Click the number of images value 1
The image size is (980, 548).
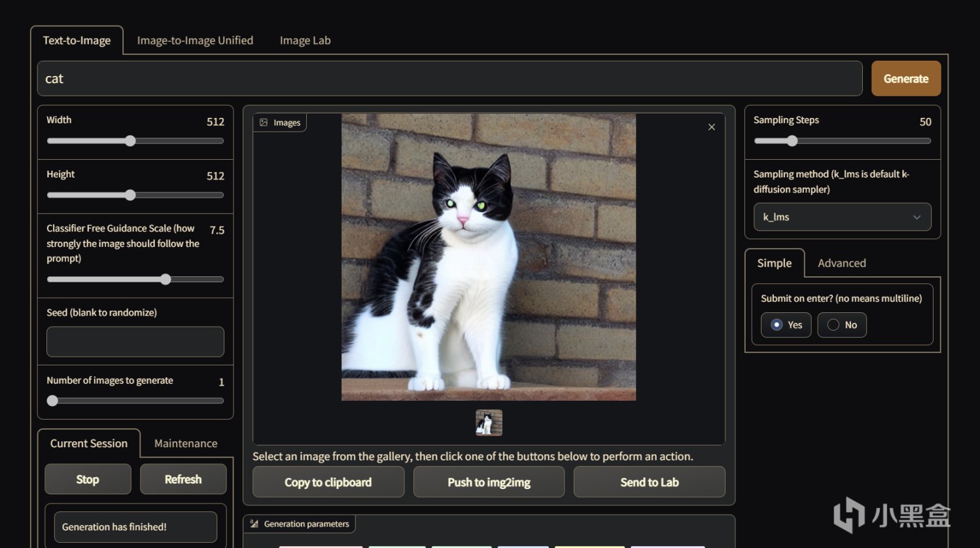[x=221, y=382]
